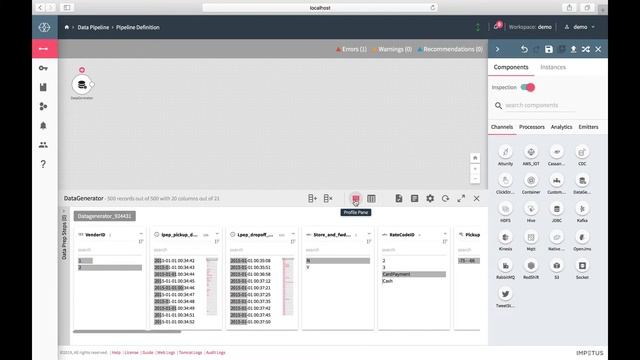This screenshot has width=640, height=360.
Task: Open inspection settings gear icon
Action: point(430,198)
